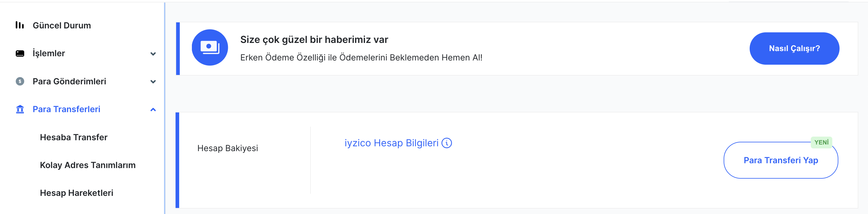The width and height of the screenshot is (868, 214).
Task: Select the İşlemler menu label
Action: tap(49, 53)
